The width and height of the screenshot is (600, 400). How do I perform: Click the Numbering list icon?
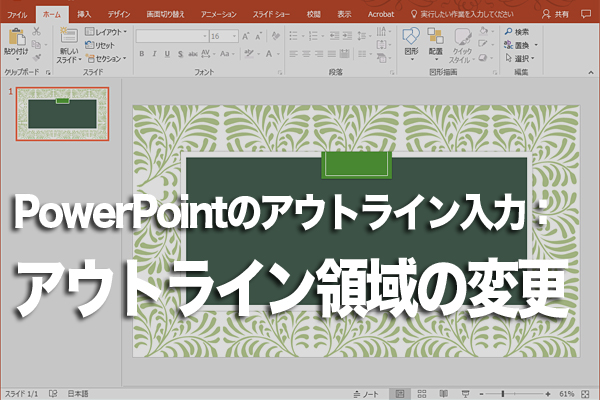pos(313,36)
